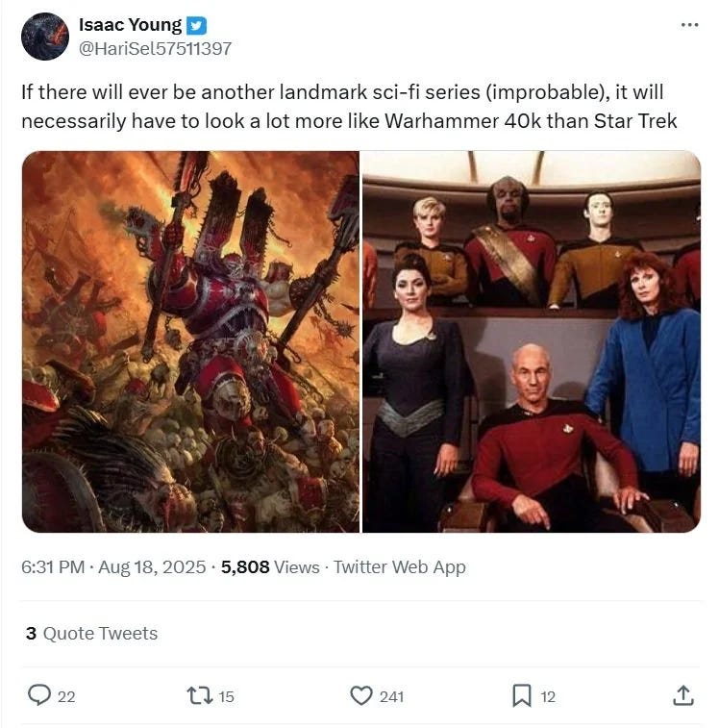Click the bookmark count 12
The width and height of the screenshot is (719, 728).
(548, 696)
